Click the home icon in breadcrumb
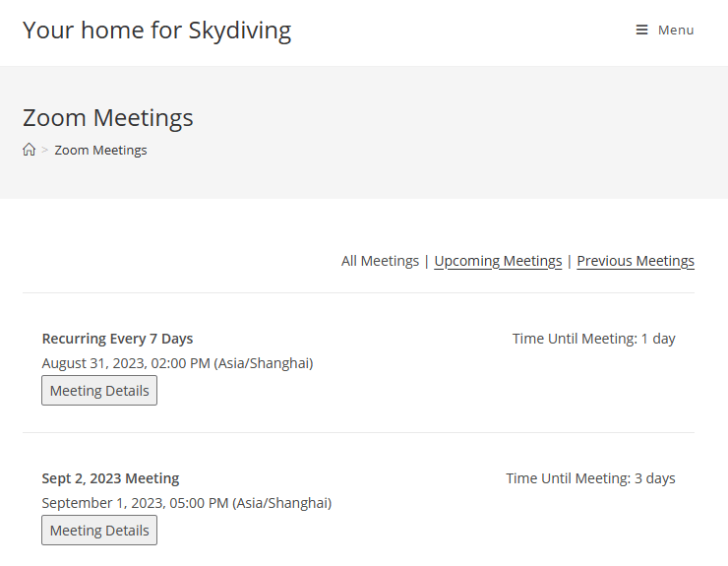Image resolution: width=728 pixels, height=566 pixels. point(29,150)
